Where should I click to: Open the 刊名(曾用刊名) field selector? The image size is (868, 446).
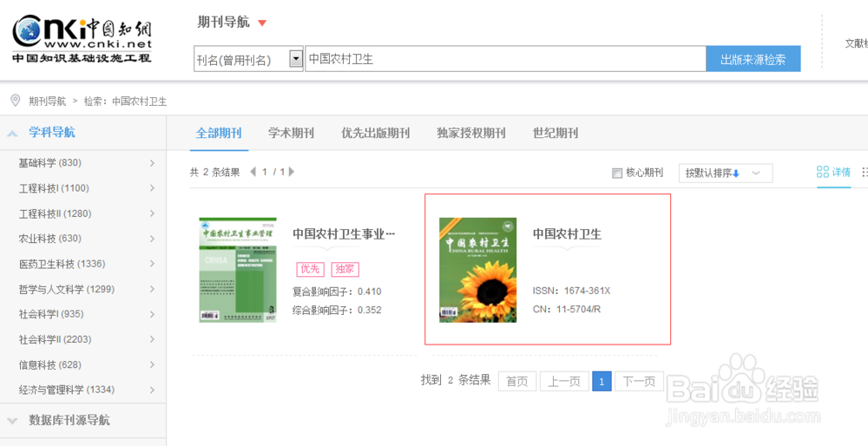click(x=248, y=59)
